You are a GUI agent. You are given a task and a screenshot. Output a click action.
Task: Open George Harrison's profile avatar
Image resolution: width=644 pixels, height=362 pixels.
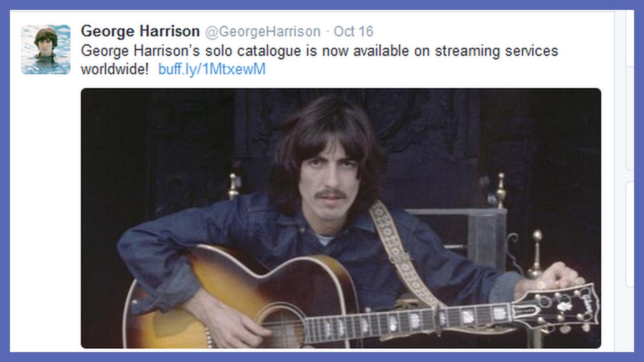[x=46, y=49]
